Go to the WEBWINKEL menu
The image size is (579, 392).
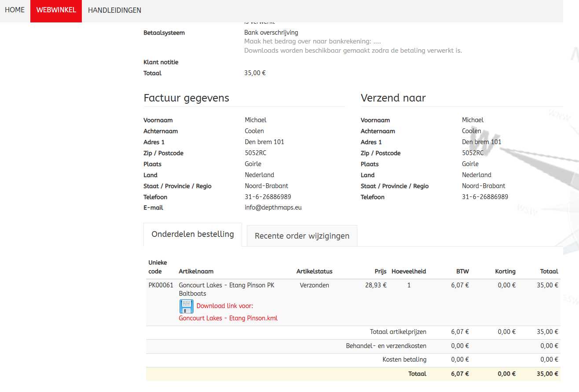tap(56, 10)
